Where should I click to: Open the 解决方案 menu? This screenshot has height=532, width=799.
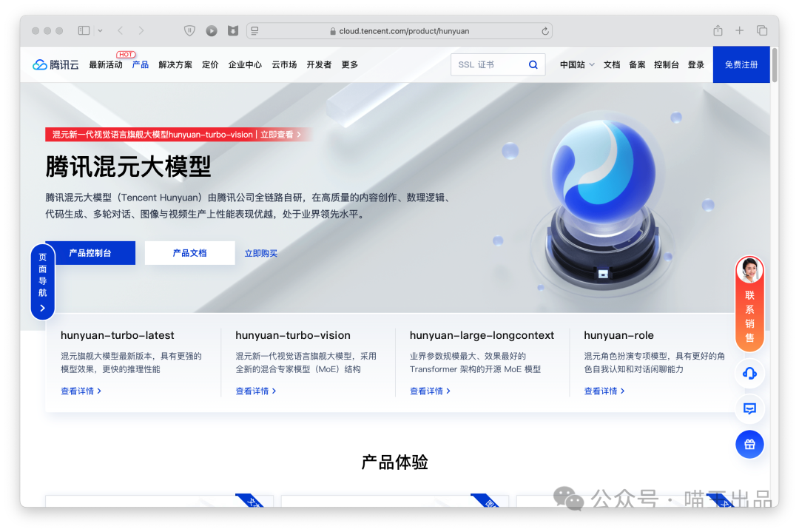point(175,64)
